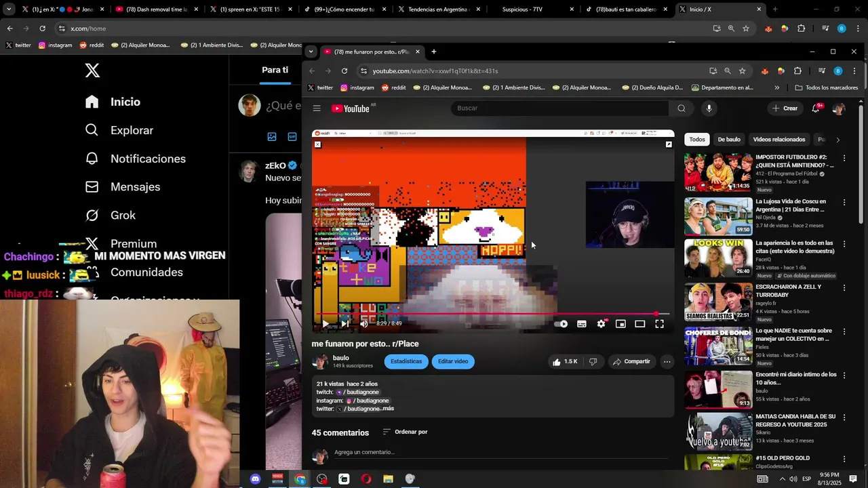Open Explorar in the X sidebar
The height and width of the screenshot is (488, 868).
click(x=119, y=130)
